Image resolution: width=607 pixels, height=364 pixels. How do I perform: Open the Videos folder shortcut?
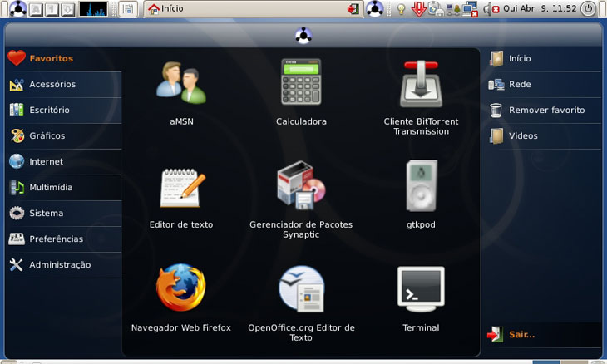(523, 135)
